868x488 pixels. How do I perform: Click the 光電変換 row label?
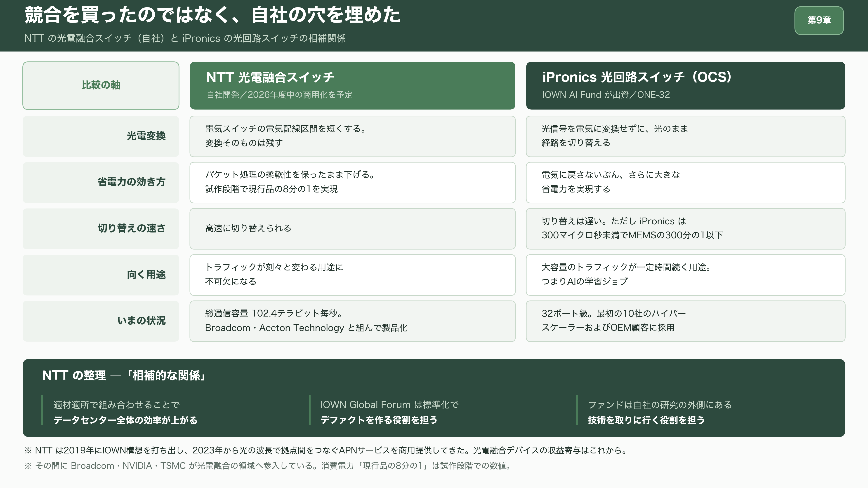(101, 136)
